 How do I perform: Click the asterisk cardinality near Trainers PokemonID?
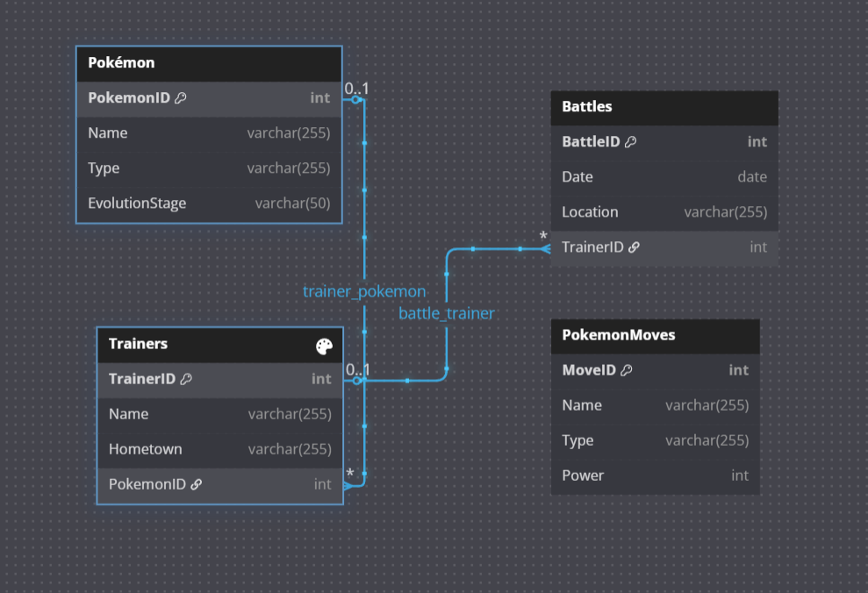pyautogui.click(x=350, y=474)
